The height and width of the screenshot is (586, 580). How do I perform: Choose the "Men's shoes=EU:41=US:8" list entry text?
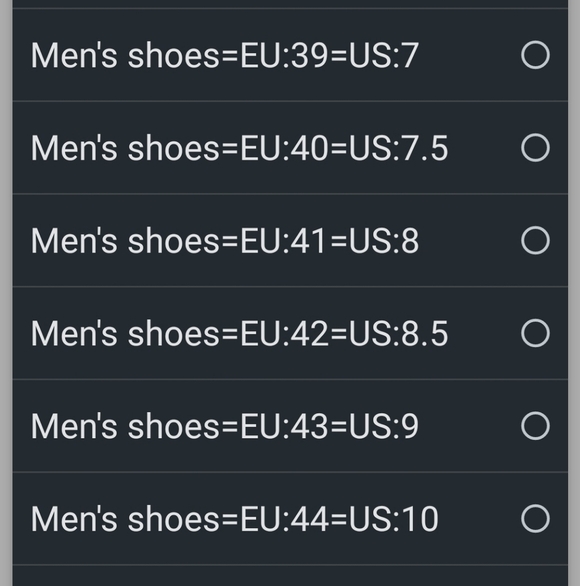pos(225,241)
